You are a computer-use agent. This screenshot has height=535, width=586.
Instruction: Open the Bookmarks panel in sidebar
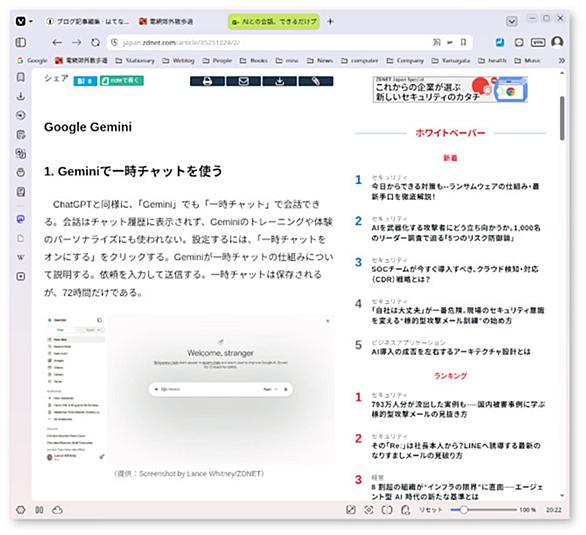21,77
